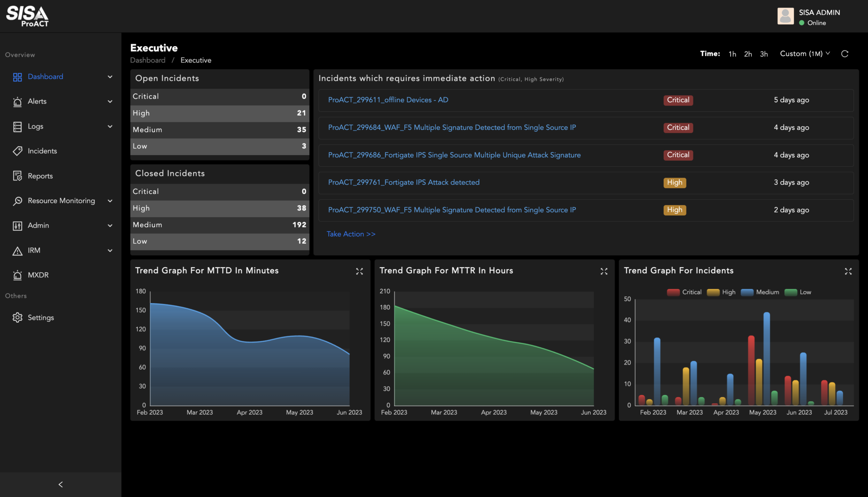Viewport: 868px width, 497px height.
Task: Expand the Trend Graph For Incidents chart
Action: [x=848, y=271]
